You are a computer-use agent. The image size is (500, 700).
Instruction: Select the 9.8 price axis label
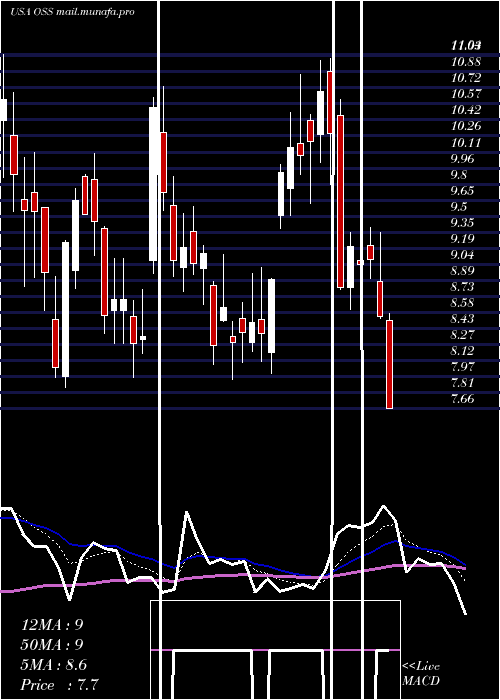pos(459,175)
